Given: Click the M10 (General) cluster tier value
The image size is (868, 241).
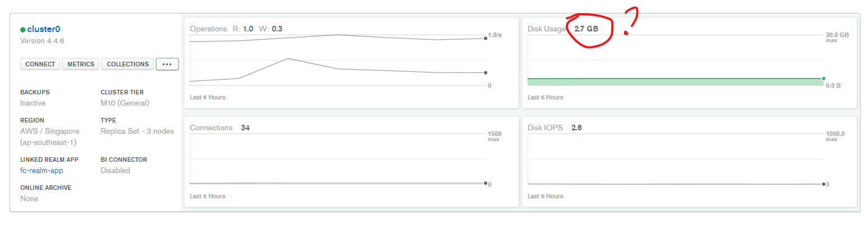Looking at the screenshot, I should click(124, 103).
